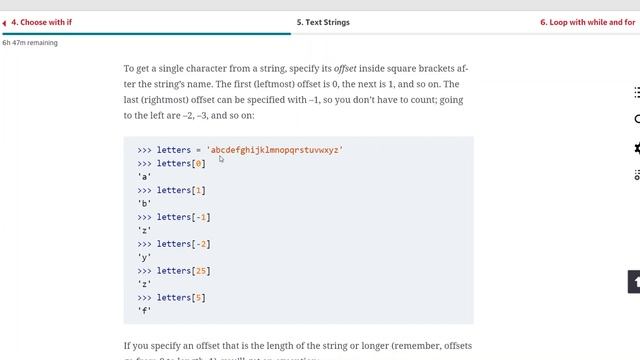Open the playlists icon below the gear

[x=637, y=175]
